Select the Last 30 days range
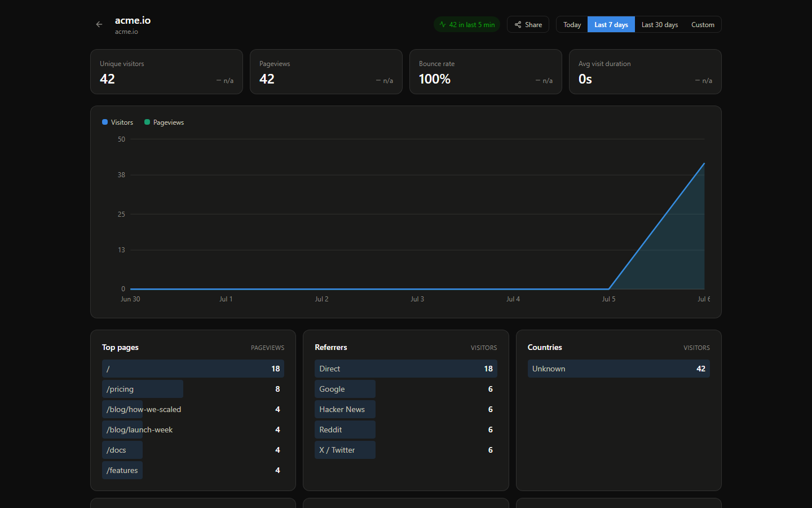This screenshot has height=508, width=812. point(660,24)
